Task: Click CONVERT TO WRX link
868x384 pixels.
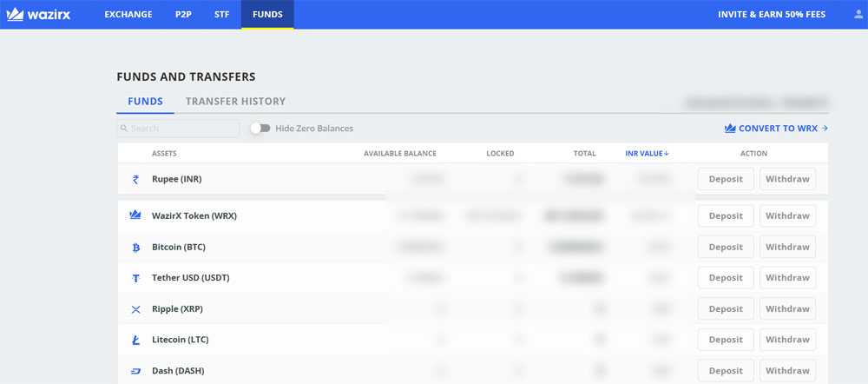Action: (776, 128)
